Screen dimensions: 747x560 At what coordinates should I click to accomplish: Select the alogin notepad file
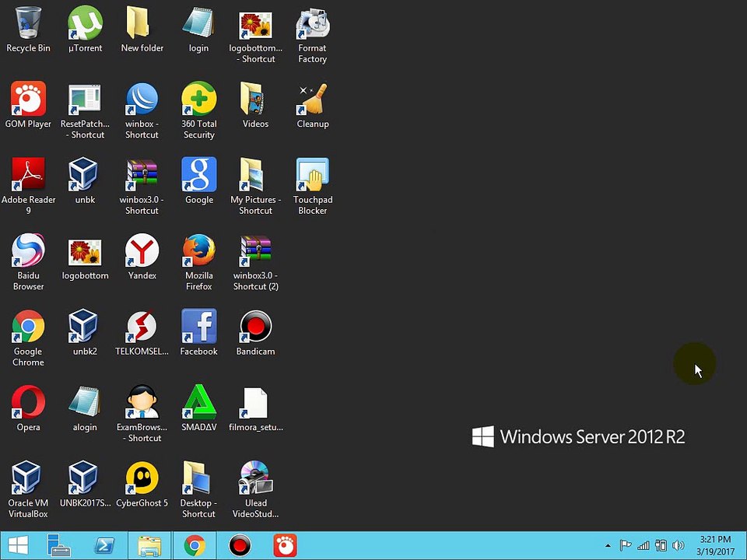click(85, 408)
